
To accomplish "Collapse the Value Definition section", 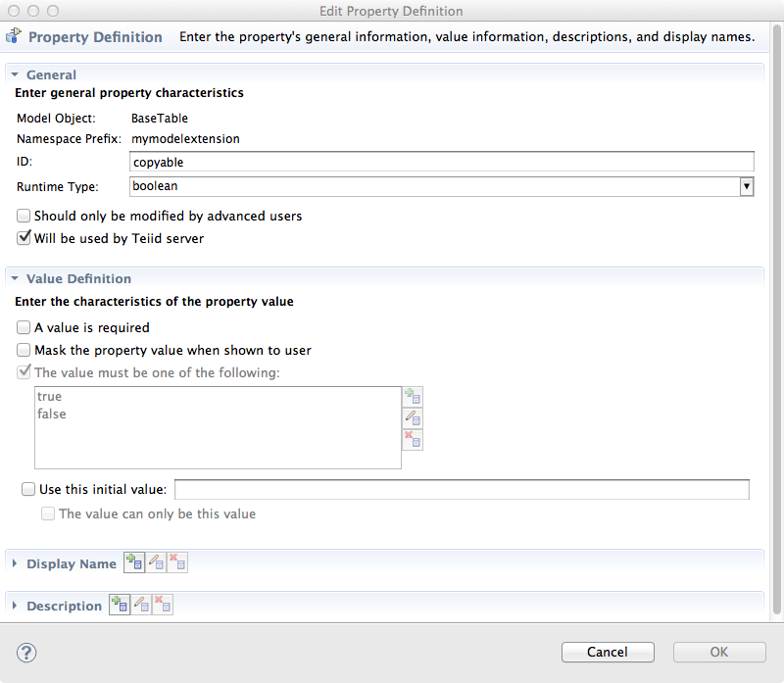I will click(14, 278).
